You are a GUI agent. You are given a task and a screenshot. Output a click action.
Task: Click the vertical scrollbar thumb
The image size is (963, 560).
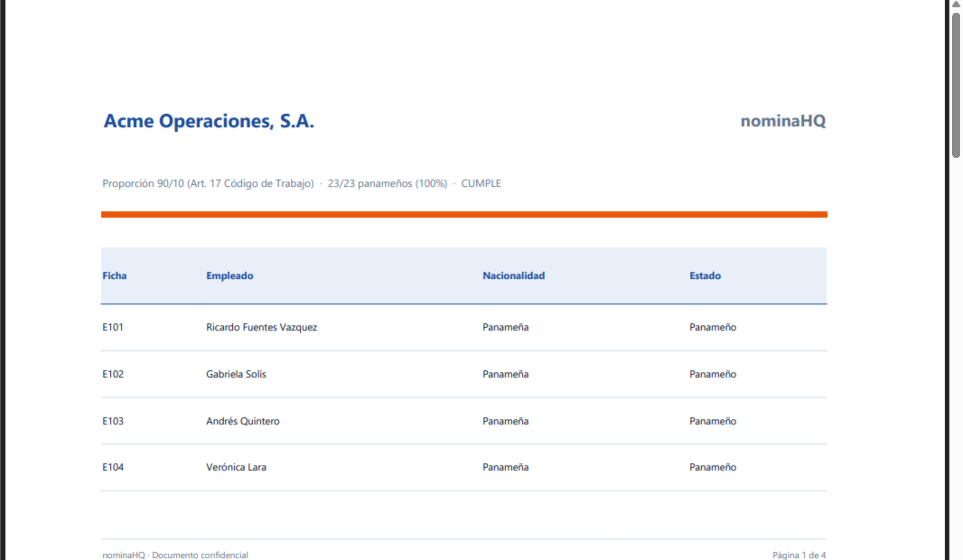coord(956,85)
